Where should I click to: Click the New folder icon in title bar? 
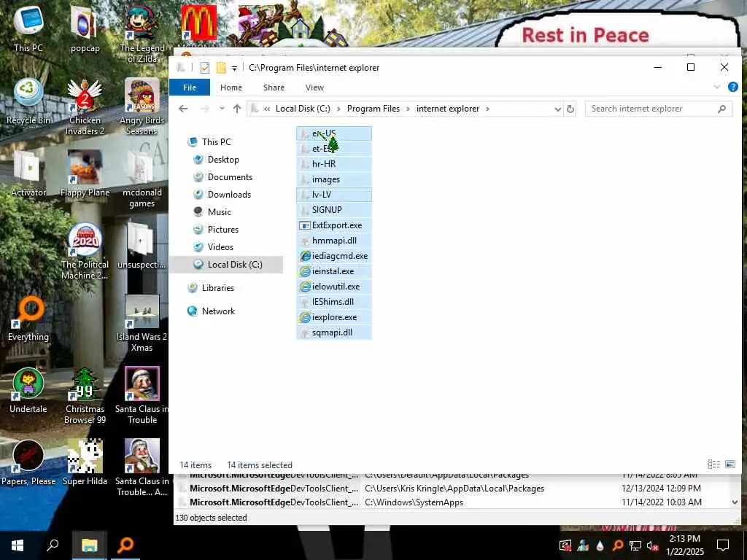click(220, 68)
